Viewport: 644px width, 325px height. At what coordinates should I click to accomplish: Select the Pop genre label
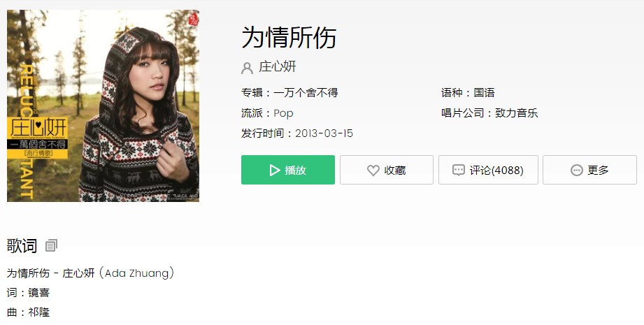(x=283, y=113)
